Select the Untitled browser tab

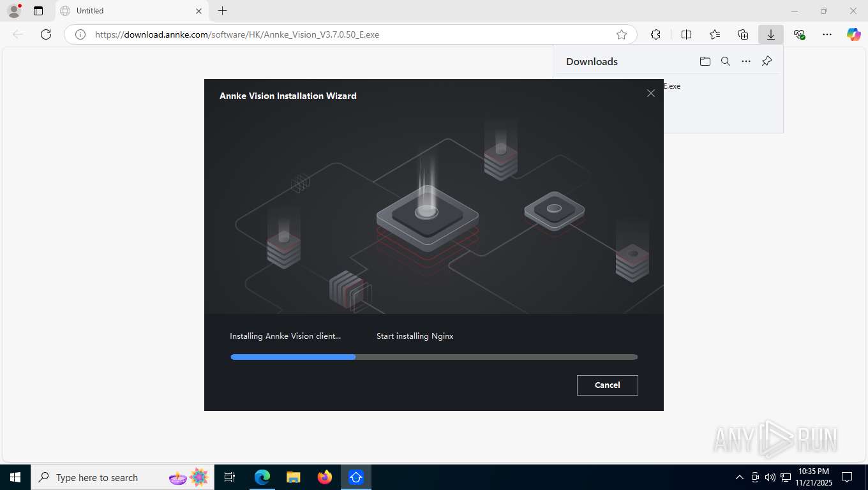[131, 11]
